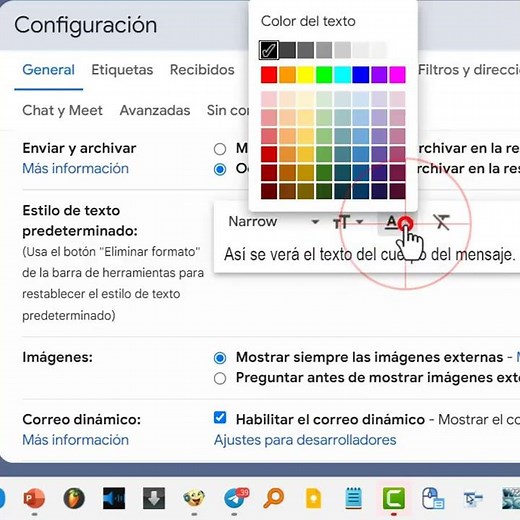Choose the bright yellow text color

coord(306,74)
